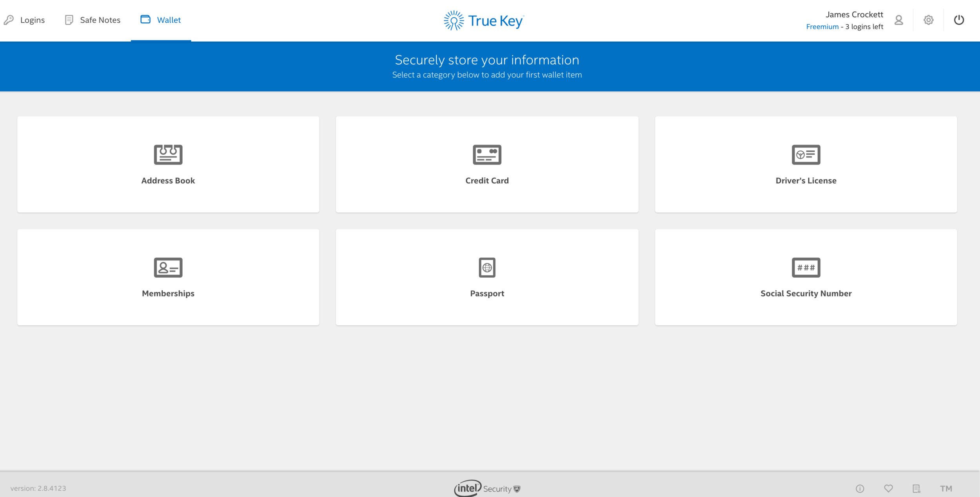Click the TM footer link
This screenshot has width=980, height=497.
946,488
